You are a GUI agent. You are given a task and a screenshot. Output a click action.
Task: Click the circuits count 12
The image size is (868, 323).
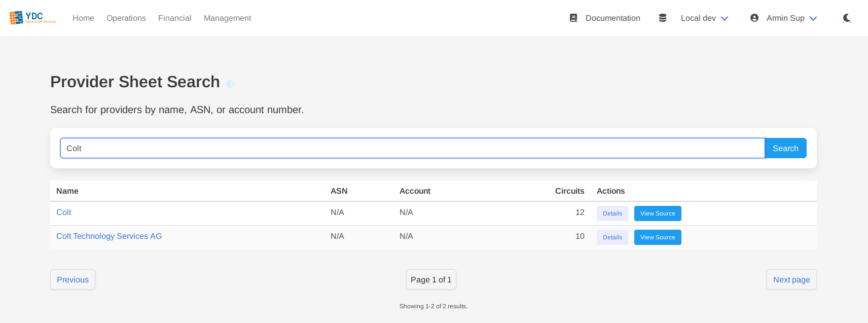(580, 212)
